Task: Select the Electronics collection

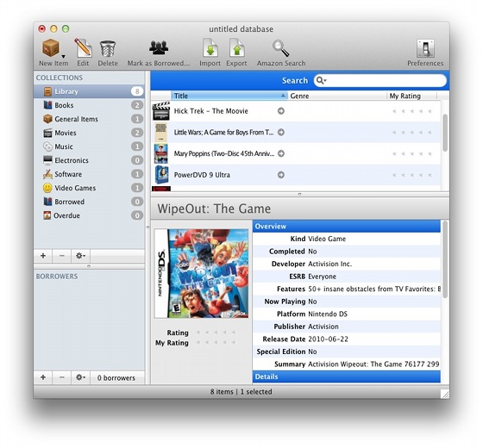Action: click(89, 160)
